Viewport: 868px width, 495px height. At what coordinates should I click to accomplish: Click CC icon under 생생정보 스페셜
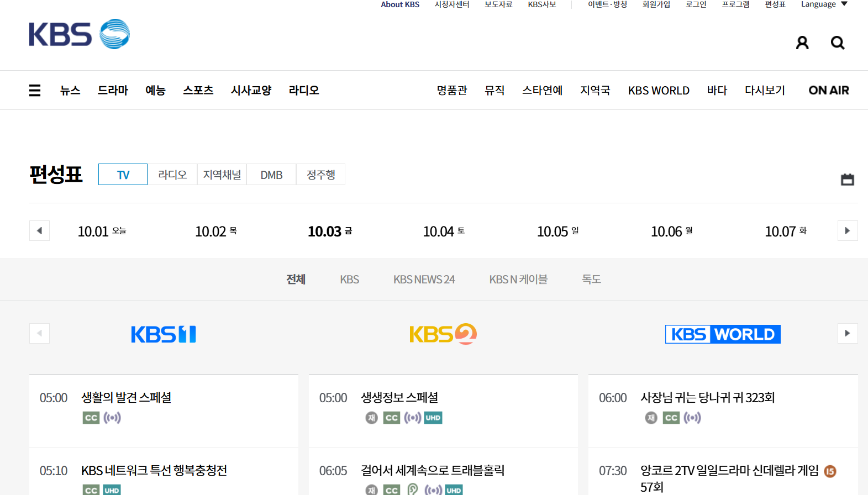(392, 418)
